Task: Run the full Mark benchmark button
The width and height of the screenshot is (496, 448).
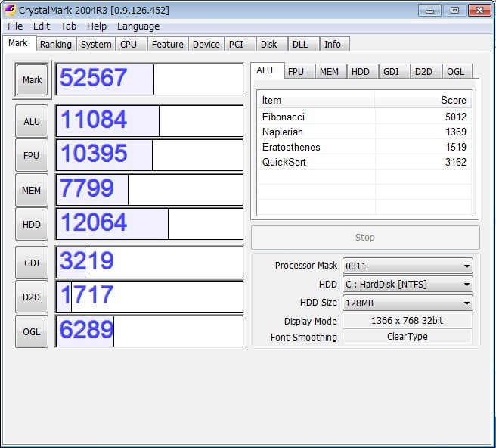Action: [x=32, y=79]
